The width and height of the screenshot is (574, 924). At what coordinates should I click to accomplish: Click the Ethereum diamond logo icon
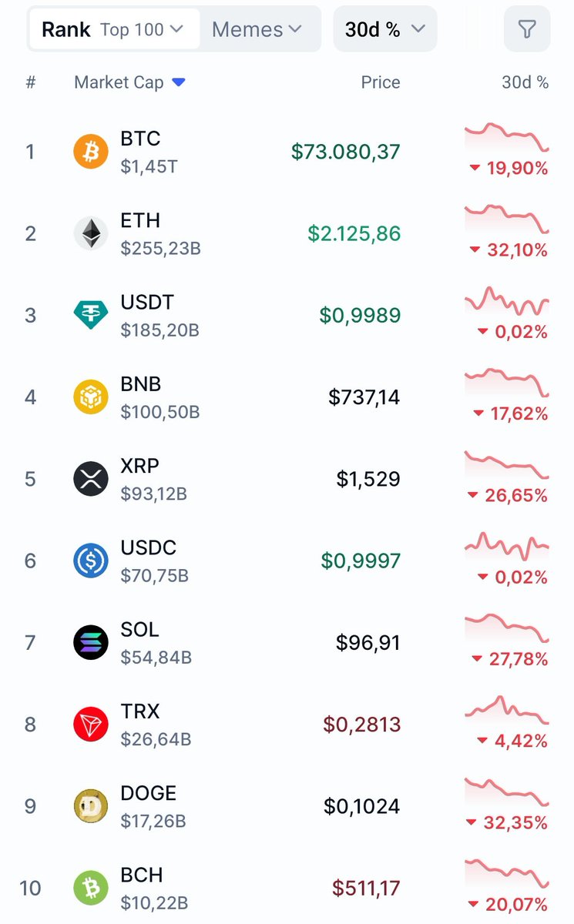click(91, 233)
